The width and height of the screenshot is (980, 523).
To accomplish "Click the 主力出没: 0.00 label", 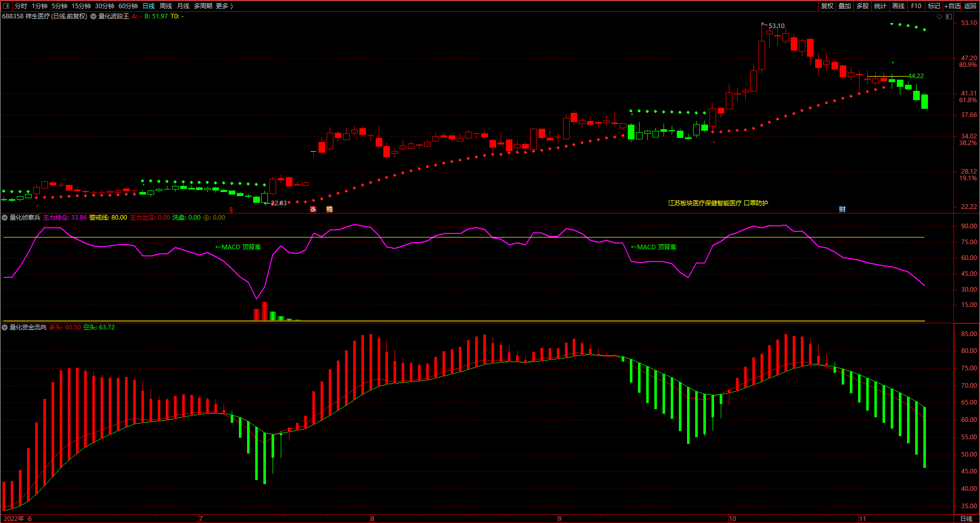I will click(150, 218).
